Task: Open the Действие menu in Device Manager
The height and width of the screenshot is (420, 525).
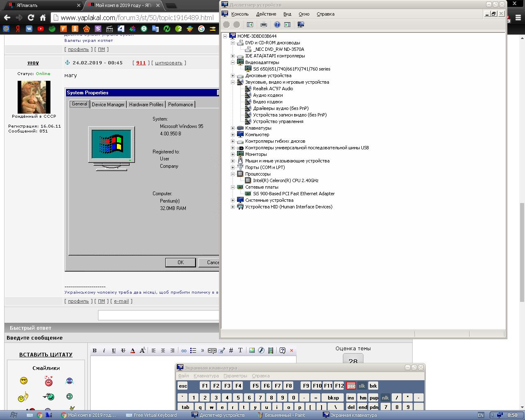Action: click(x=266, y=14)
